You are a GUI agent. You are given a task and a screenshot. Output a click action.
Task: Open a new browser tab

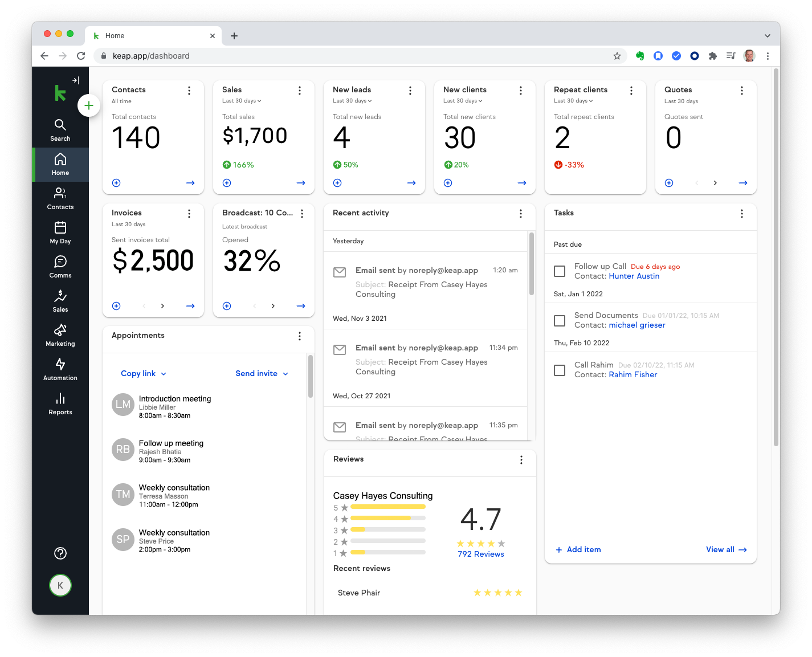coord(234,36)
